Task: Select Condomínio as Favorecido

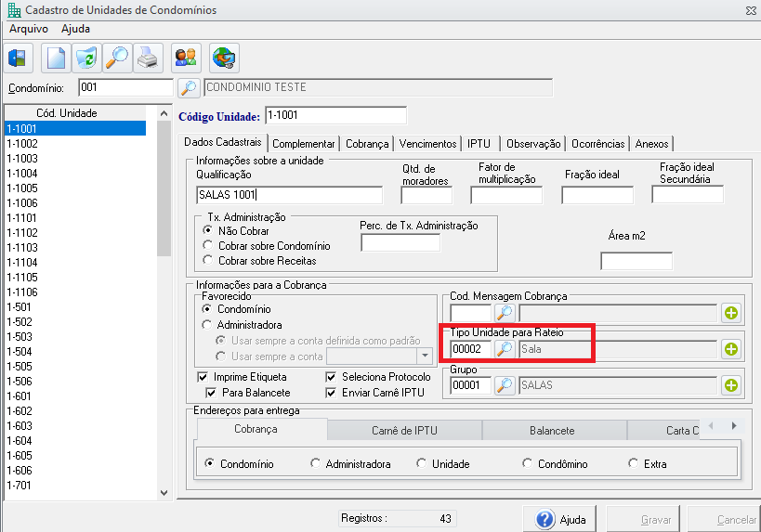Action: pyautogui.click(x=207, y=308)
